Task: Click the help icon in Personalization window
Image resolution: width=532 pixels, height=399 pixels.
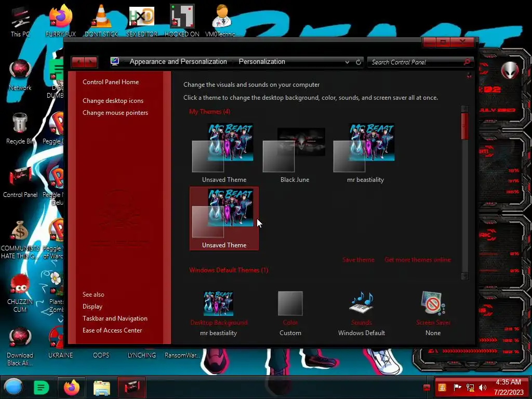Action: [x=469, y=75]
